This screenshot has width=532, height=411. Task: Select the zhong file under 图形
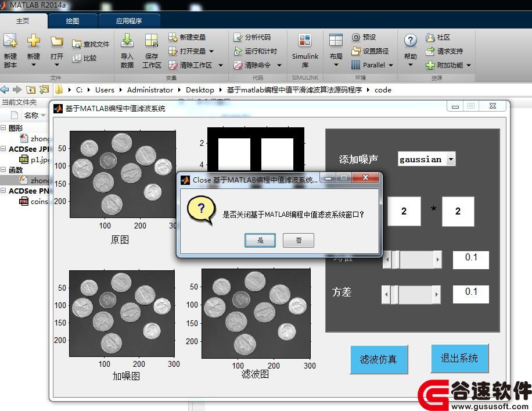(34, 138)
